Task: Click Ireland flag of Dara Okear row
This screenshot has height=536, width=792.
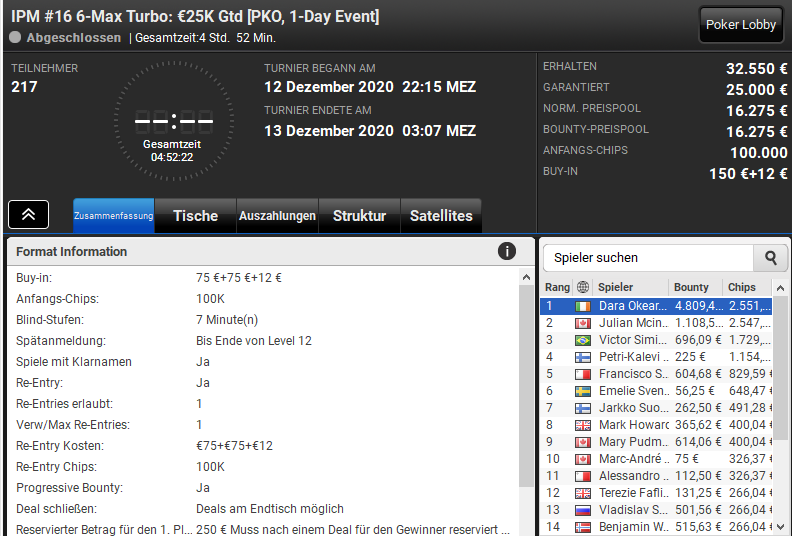Action: coord(583,306)
